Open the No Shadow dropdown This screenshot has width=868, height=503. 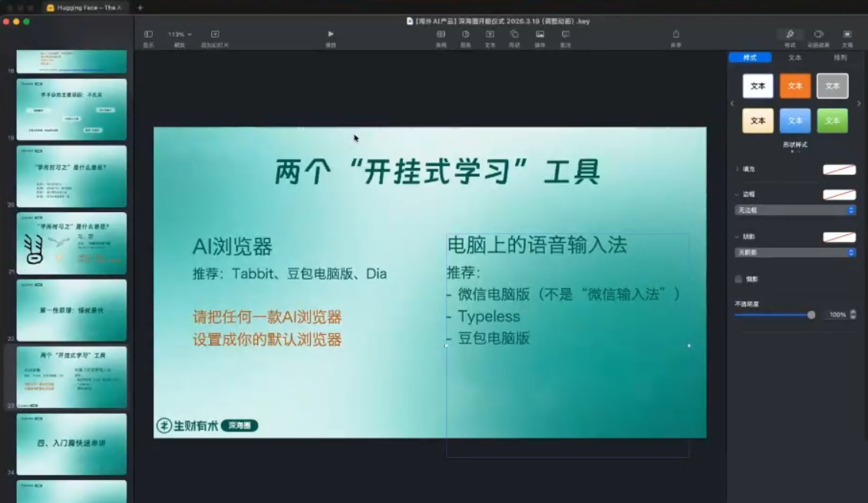pyautogui.click(x=794, y=252)
